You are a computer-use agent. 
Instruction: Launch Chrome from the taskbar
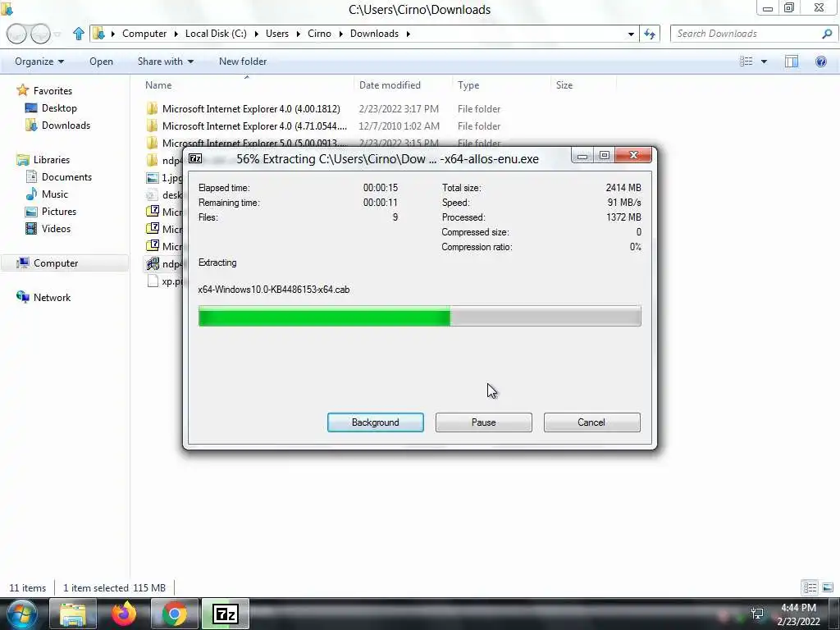coord(175,614)
